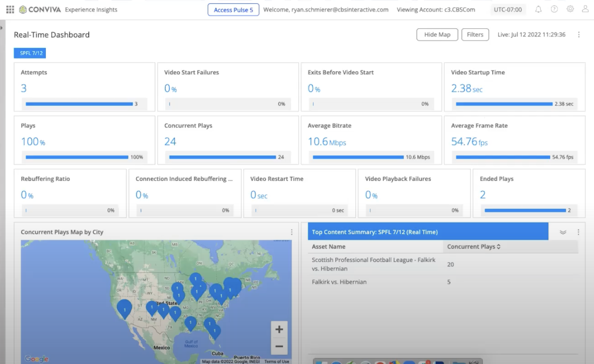Image resolution: width=594 pixels, height=364 pixels.
Task: Change the UTC-07:00 timezone selector
Action: pos(508,10)
